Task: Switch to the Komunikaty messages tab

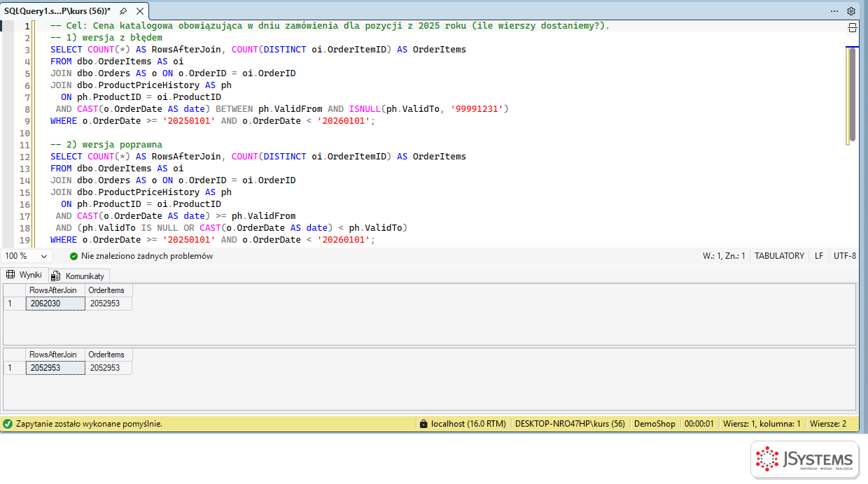Action: (x=78, y=276)
